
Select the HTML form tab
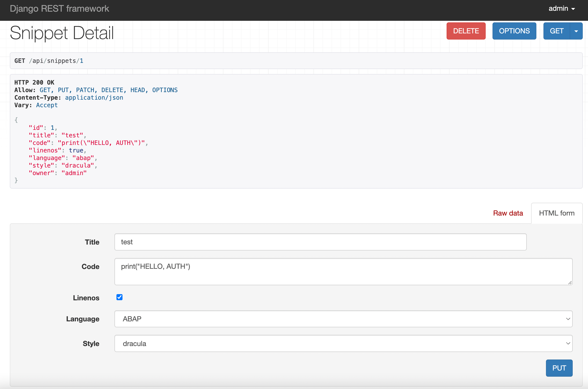(x=556, y=213)
